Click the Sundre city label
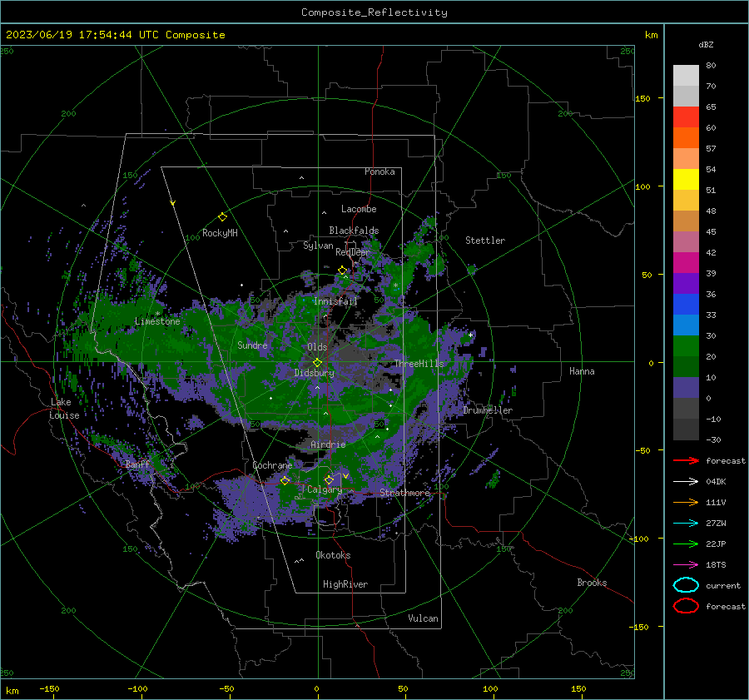Viewport: 749px width, 700px height. 252,345
